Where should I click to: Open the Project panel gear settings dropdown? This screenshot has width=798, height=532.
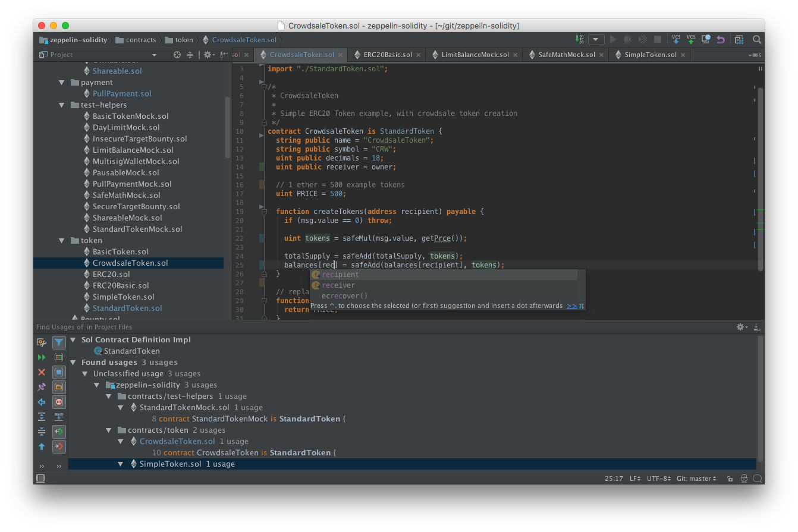(208, 55)
